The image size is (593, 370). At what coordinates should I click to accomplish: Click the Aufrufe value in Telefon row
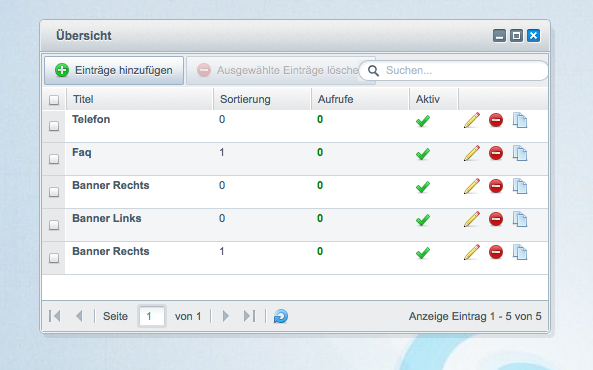320,119
